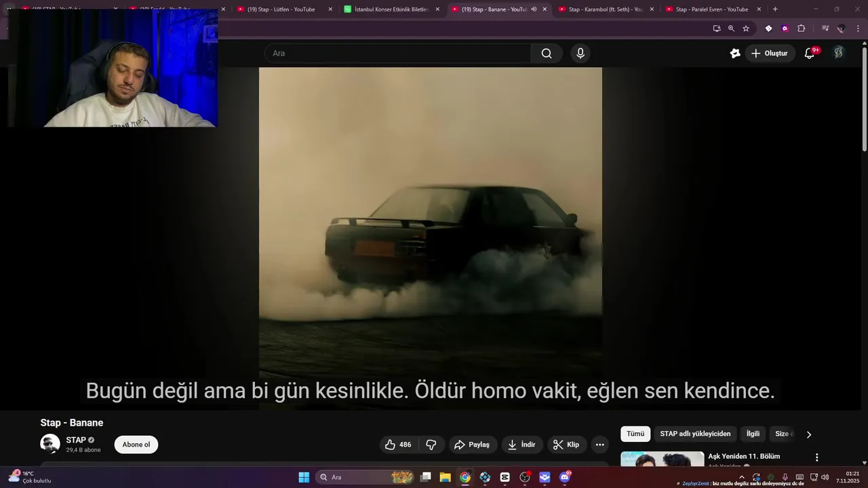This screenshot has width=868, height=488.
Task: Open YouTube notifications bell
Action: pos(809,54)
